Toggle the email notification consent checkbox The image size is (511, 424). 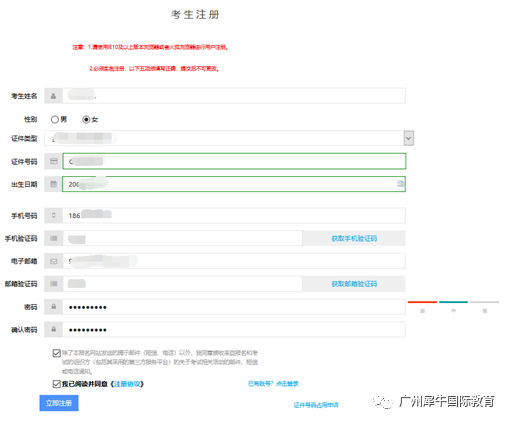point(56,353)
